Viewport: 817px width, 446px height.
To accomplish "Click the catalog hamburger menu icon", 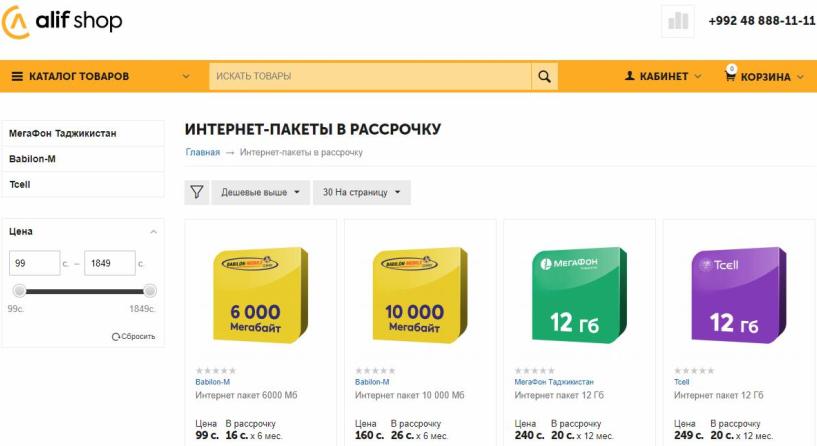I will 17,76.
